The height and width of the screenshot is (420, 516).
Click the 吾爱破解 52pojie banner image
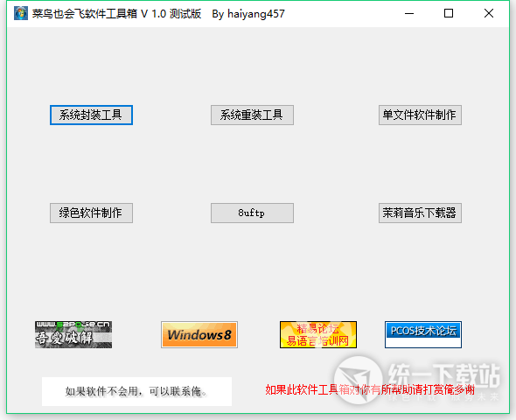[x=73, y=335]
